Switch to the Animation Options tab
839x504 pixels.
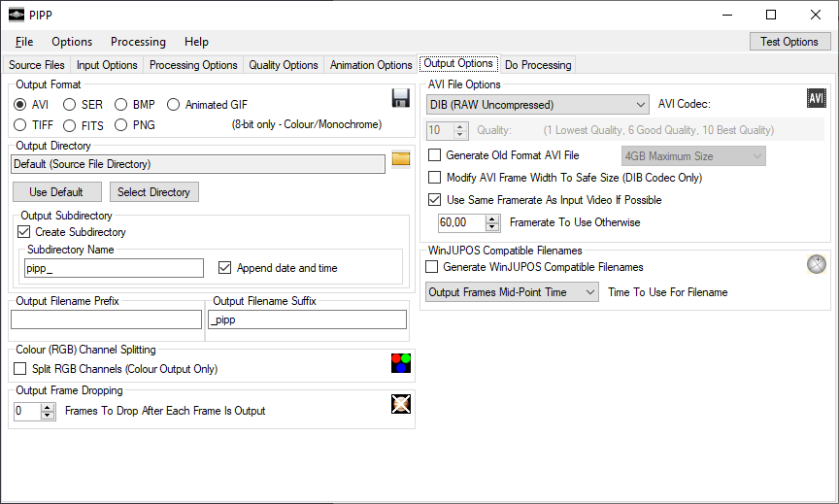tap(371, 65)
